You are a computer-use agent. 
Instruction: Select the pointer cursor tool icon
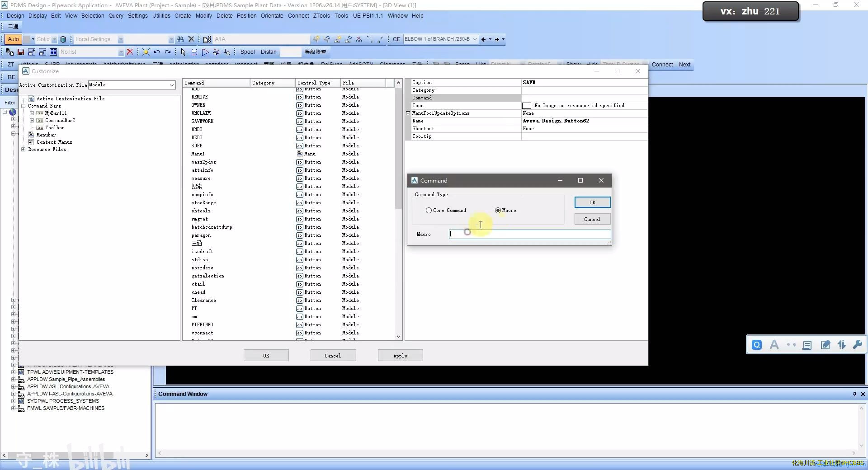tap(183, 52)
